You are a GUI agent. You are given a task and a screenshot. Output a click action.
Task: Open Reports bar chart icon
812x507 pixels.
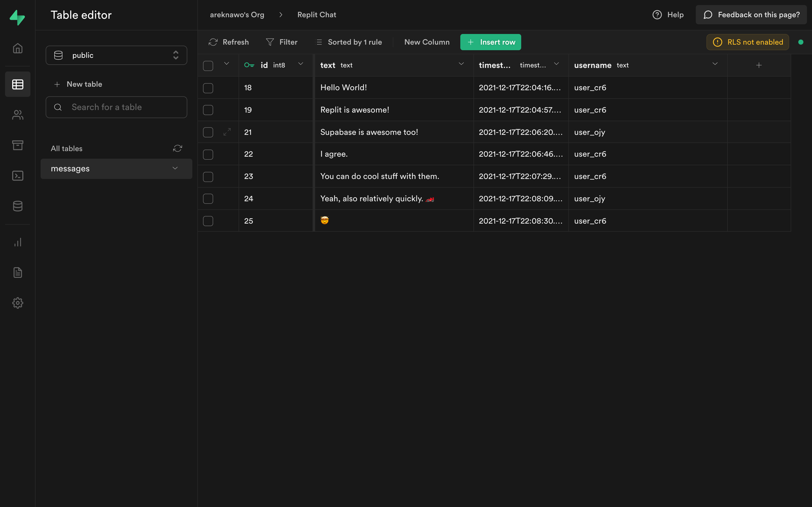(18, 242)
